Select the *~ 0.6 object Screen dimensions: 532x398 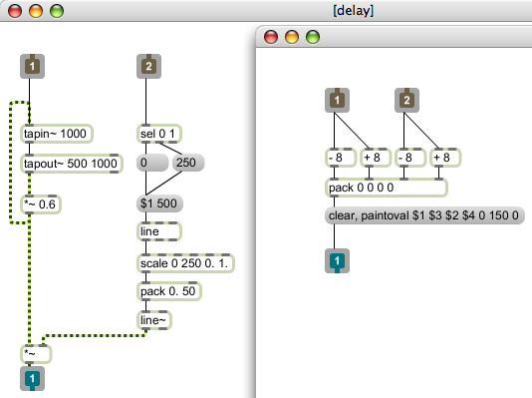(41, 204)
